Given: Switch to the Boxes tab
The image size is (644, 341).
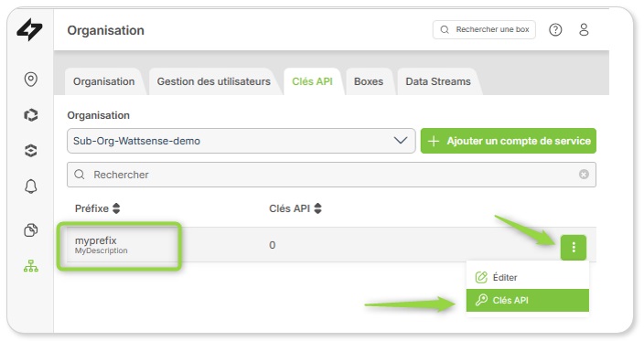Looking at the screenshot, I should click(x=369, y=81).
